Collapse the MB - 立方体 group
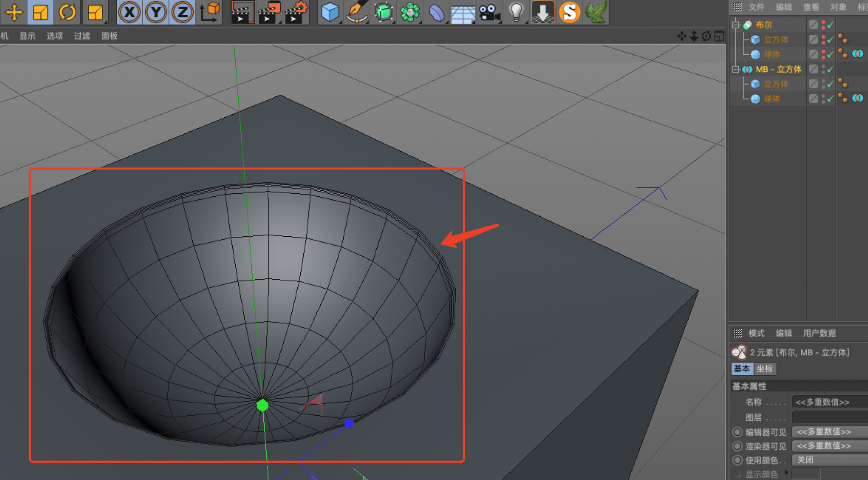Image resolution: width=868 pixels, height=480 pixels. (x=736, y=69)
